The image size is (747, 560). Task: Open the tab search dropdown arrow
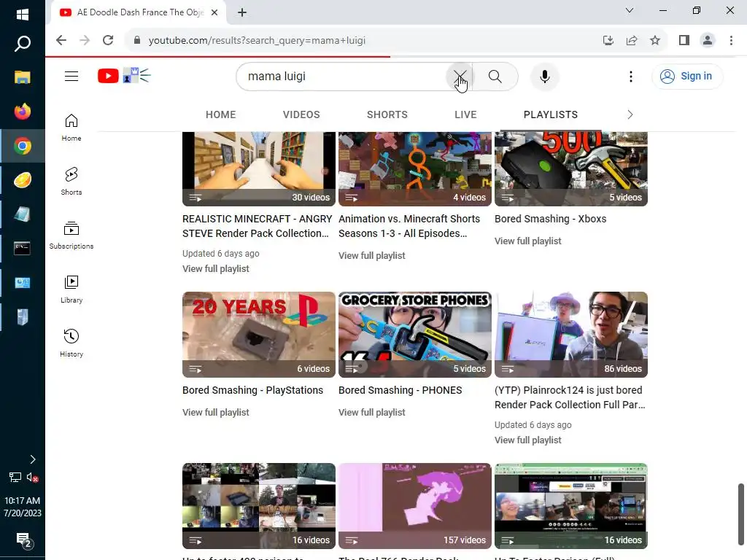tap(630, 10)
